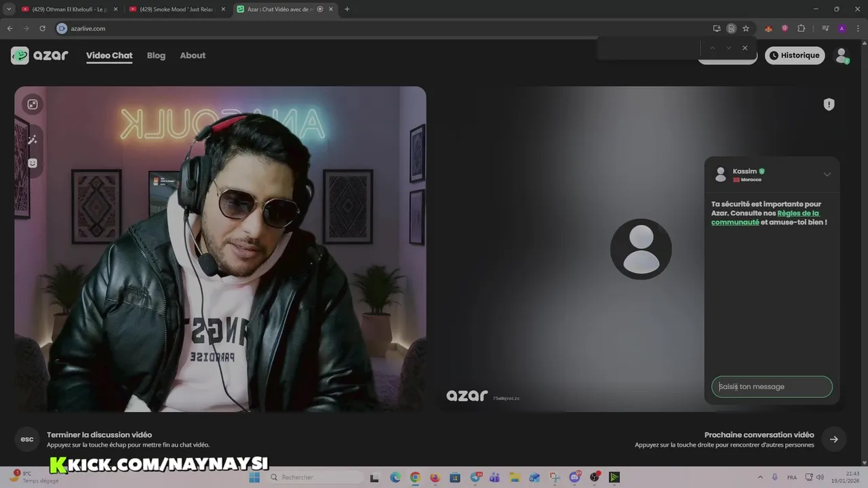
Task: Click the install app icon in address bar
Action: click(x=717, y=28)
